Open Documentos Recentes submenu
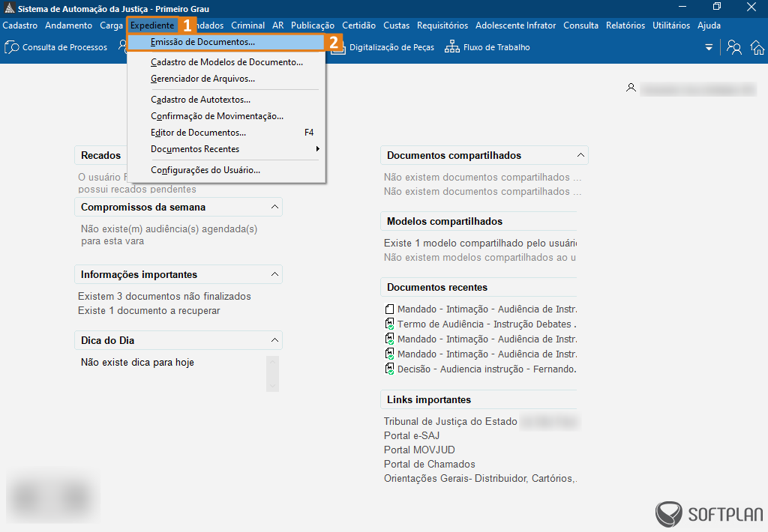768x532 pixels. (x=195, y=149)
